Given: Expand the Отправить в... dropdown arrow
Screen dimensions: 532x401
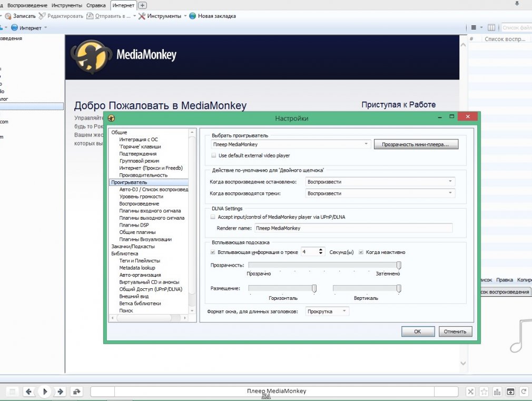Looking at the screenshot, I should point(134,16).
